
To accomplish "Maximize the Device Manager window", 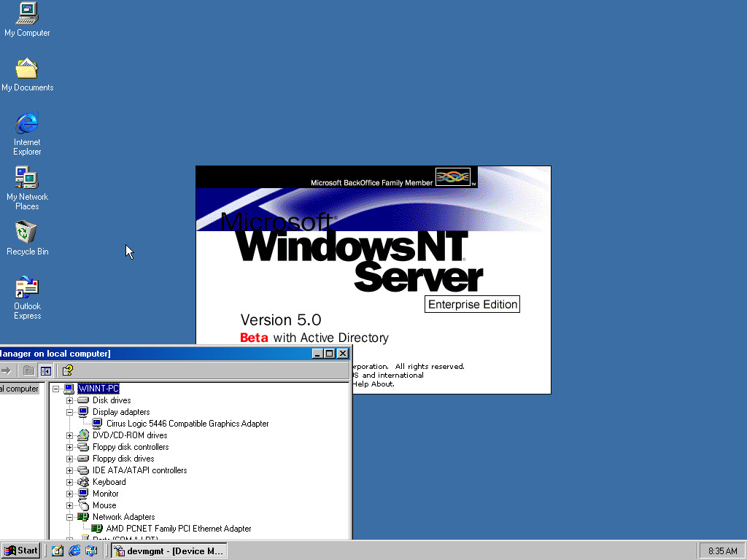I will (330, 354).
